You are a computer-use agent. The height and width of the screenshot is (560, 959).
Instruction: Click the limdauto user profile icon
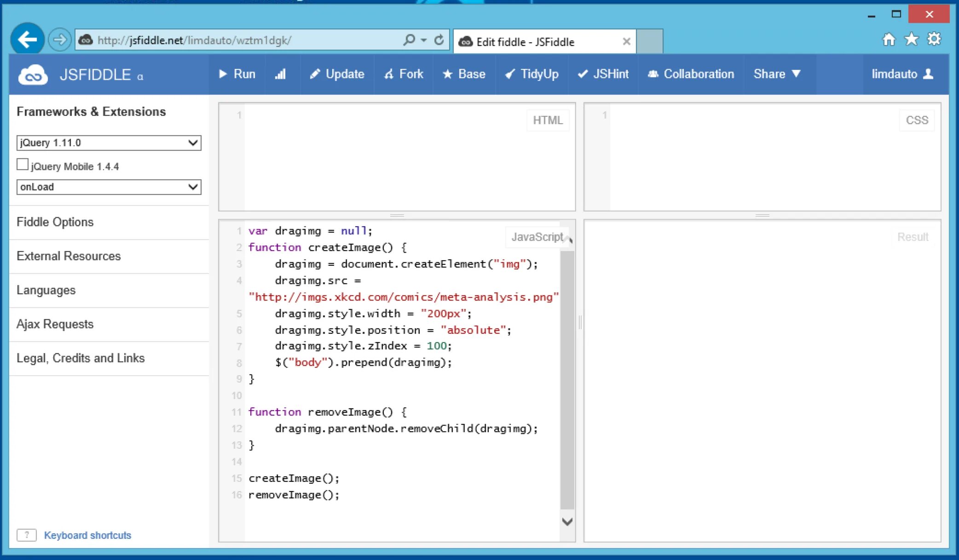pos(929,74)
